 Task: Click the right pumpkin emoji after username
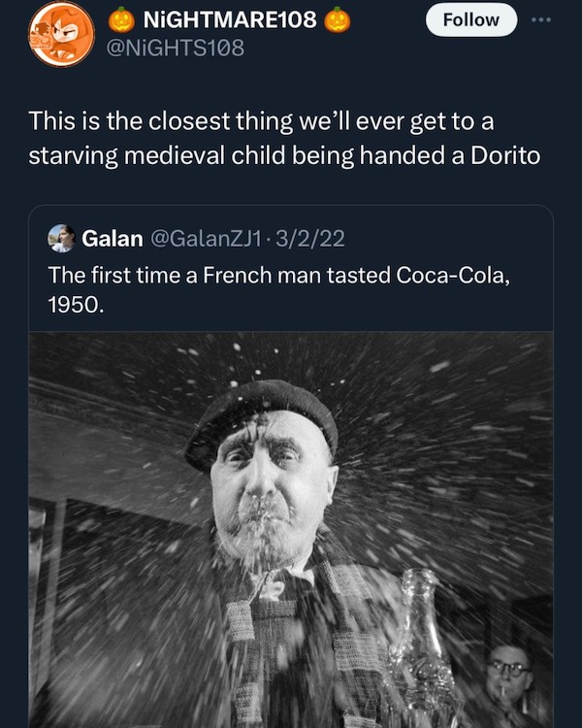coord(338,20)
